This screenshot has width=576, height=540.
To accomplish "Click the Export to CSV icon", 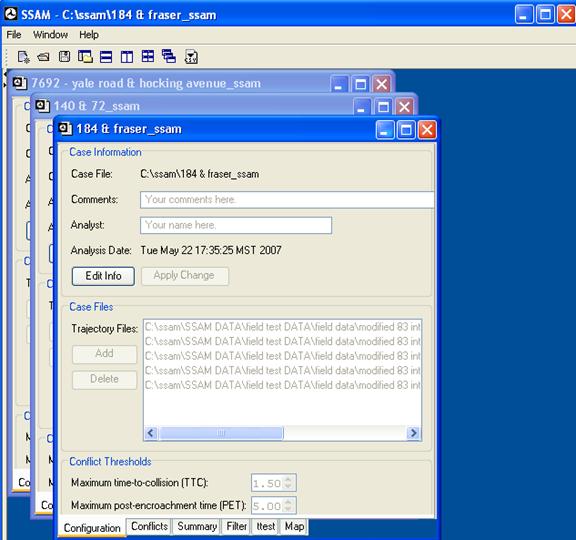I will click(x=191, y=57).
